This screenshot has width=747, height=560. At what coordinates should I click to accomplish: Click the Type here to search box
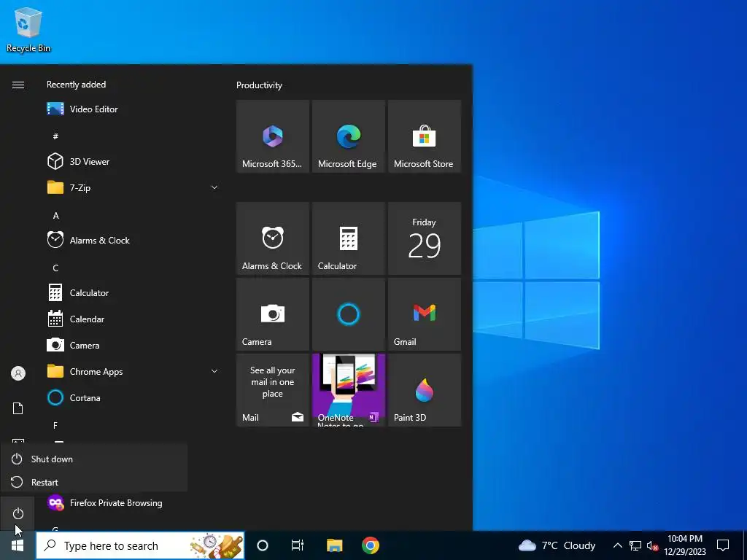[x=140, y=545]
